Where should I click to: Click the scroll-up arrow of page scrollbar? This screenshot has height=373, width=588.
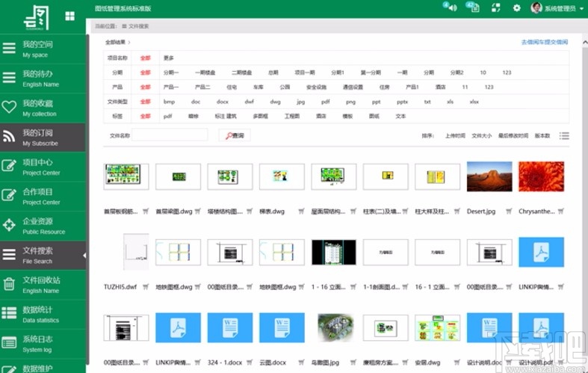tap(584, 43)
